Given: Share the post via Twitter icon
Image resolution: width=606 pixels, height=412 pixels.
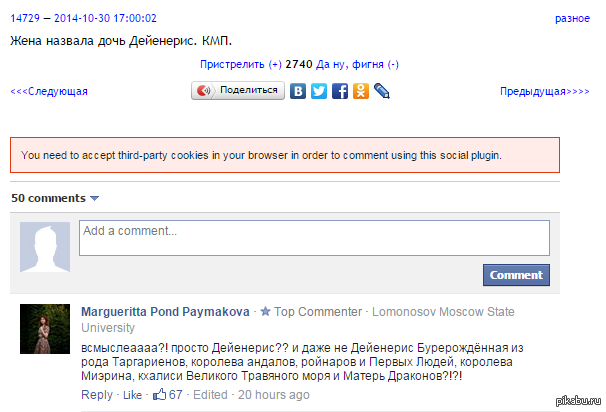Looking at the screenshot, I should (319, 91).
